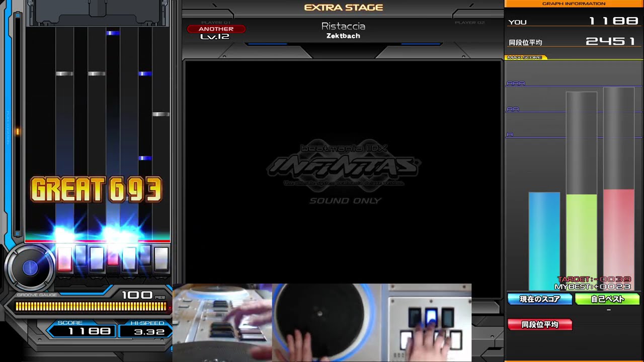The image size is (644, 362).
Task: Click the falling blue note at lane top
Action: tap(113, 33)
